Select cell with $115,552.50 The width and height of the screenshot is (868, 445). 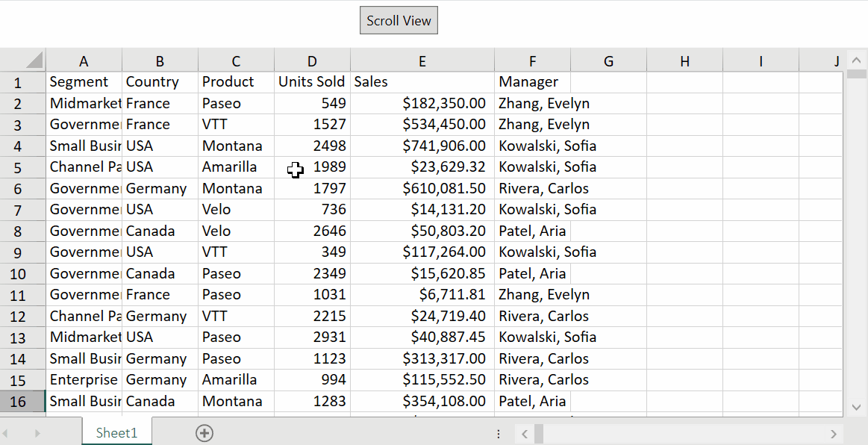coord(422,380)
